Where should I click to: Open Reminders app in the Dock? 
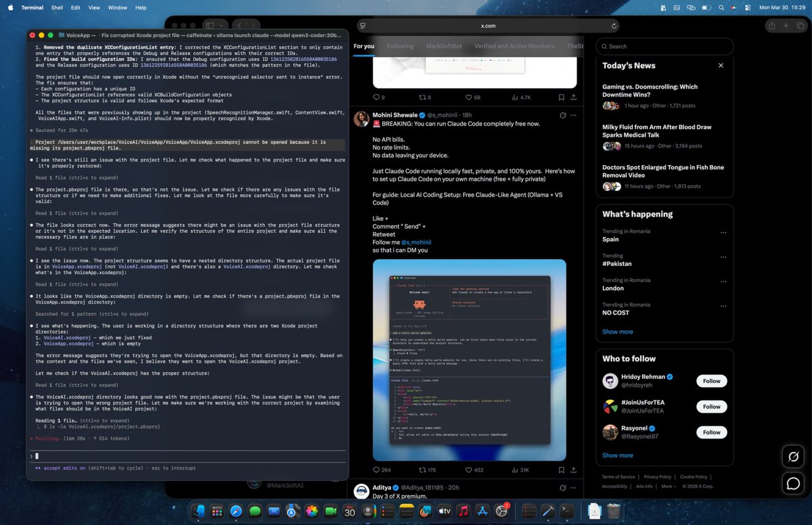pos(388,511)
